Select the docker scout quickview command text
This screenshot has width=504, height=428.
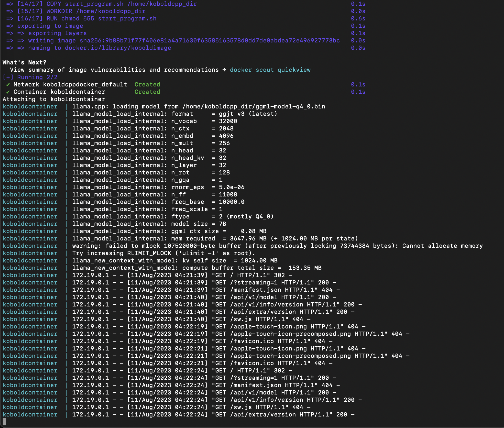[270, 70]
